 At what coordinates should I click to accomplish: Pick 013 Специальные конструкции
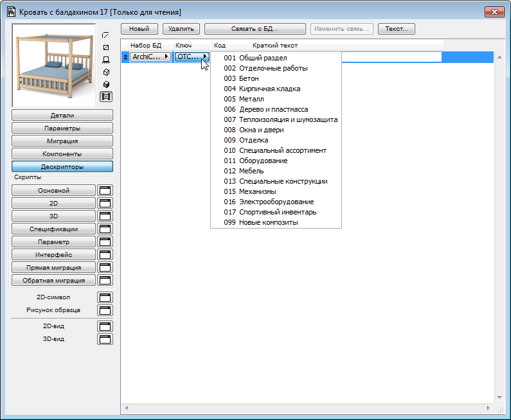[x=276, y=181]
